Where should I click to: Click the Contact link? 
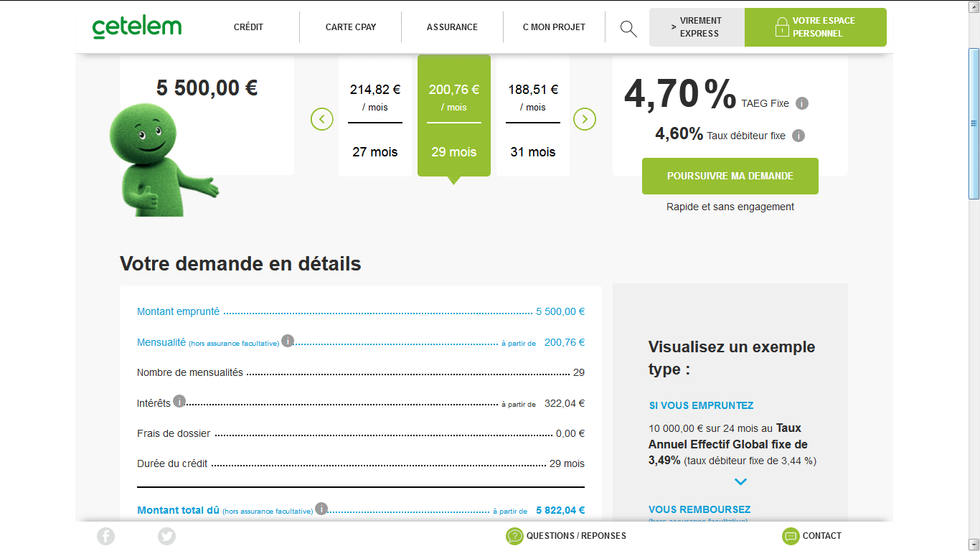coord(822,536)
